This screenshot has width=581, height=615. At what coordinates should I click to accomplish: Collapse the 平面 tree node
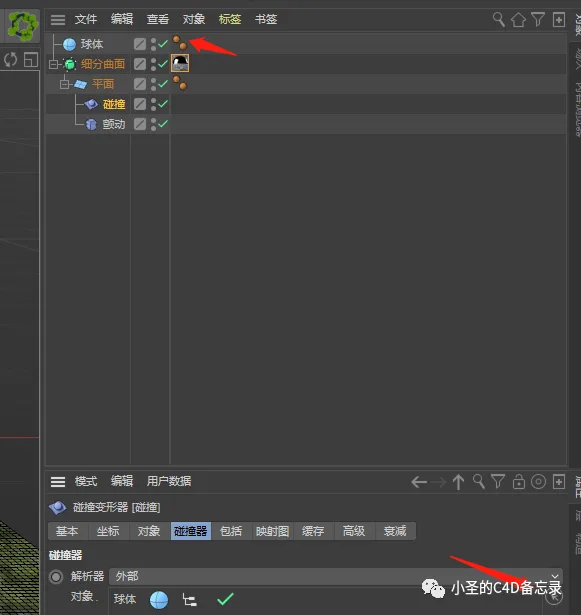pos(64,84)
